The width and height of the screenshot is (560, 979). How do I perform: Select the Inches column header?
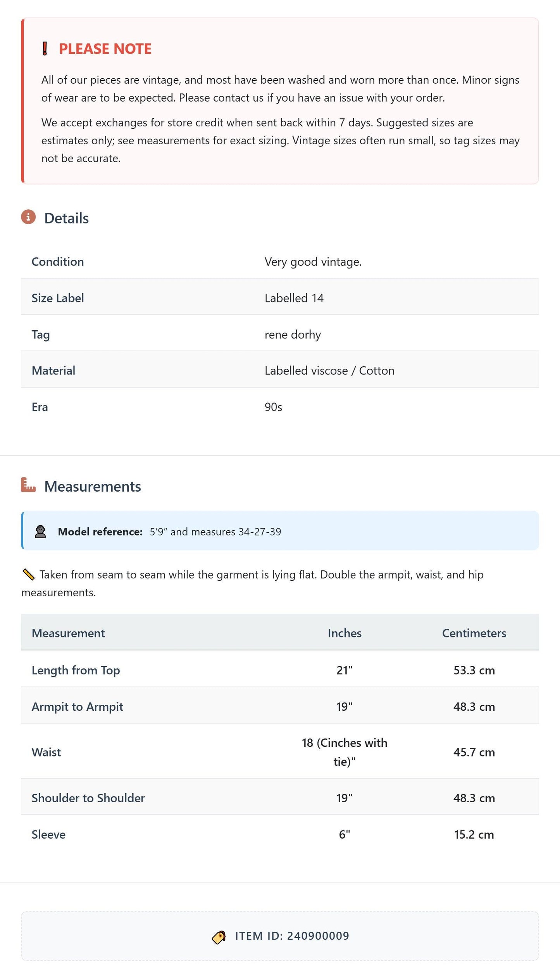pos(345,633)
